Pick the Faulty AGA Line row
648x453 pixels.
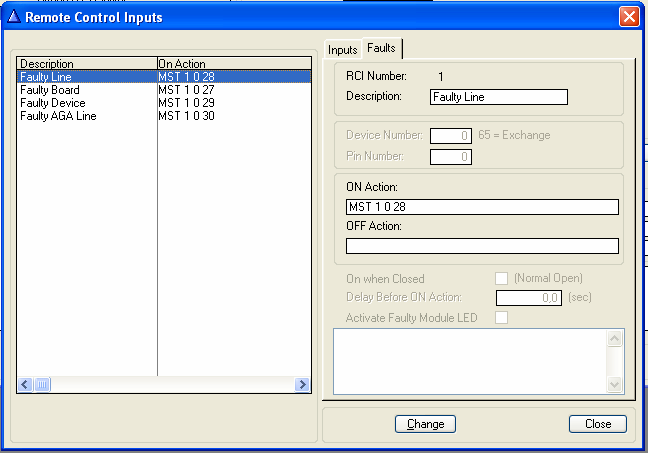pos(58,116)
